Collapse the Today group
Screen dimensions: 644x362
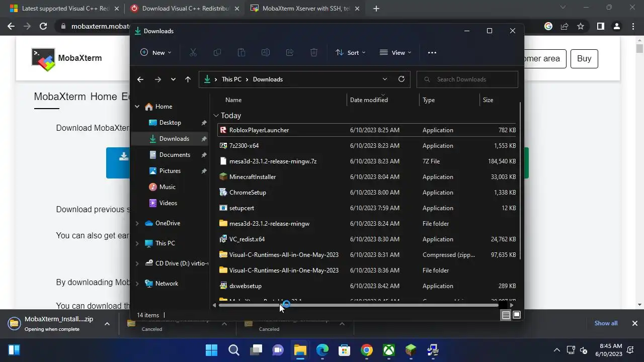tap(216, 116)
